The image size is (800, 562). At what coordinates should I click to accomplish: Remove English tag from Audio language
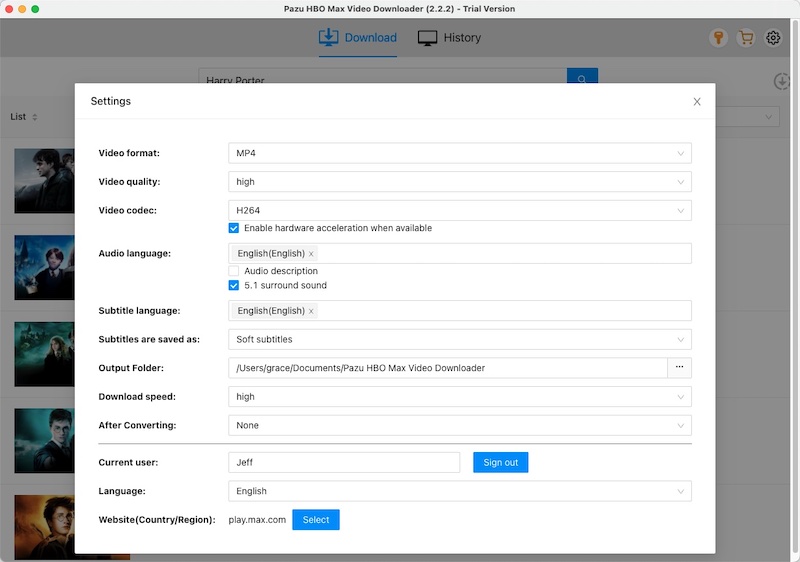311,254
